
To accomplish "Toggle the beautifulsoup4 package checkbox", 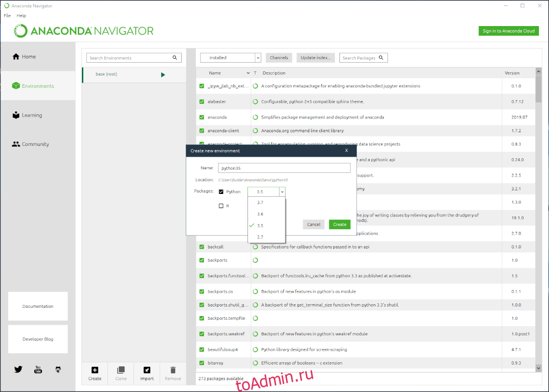I will 202,349.
